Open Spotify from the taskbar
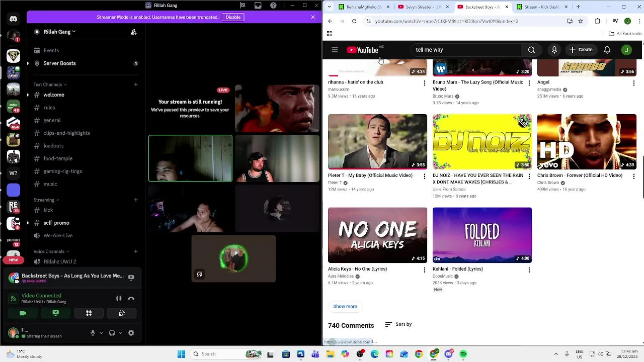644x362 pixels. [x=463, y=354]
